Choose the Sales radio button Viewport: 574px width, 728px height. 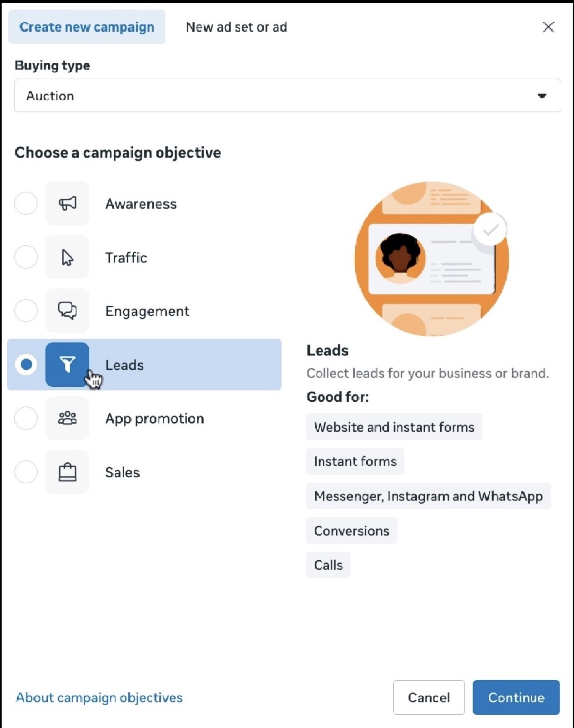[26, 472]
